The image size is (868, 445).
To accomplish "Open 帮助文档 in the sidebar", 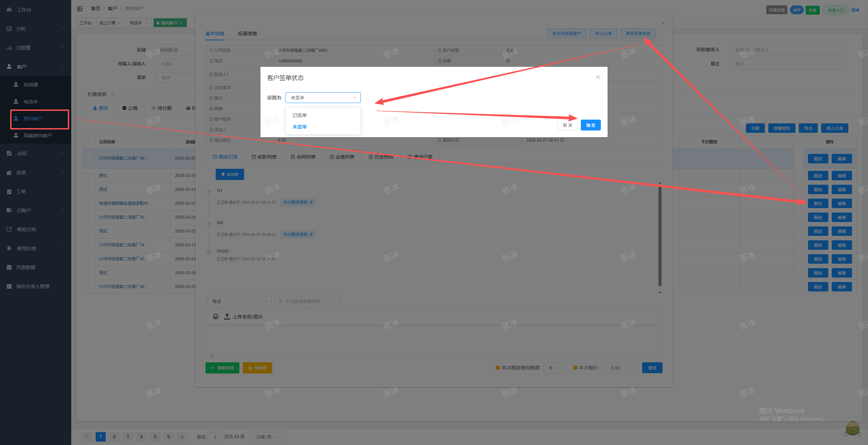I will pos(26,229).
